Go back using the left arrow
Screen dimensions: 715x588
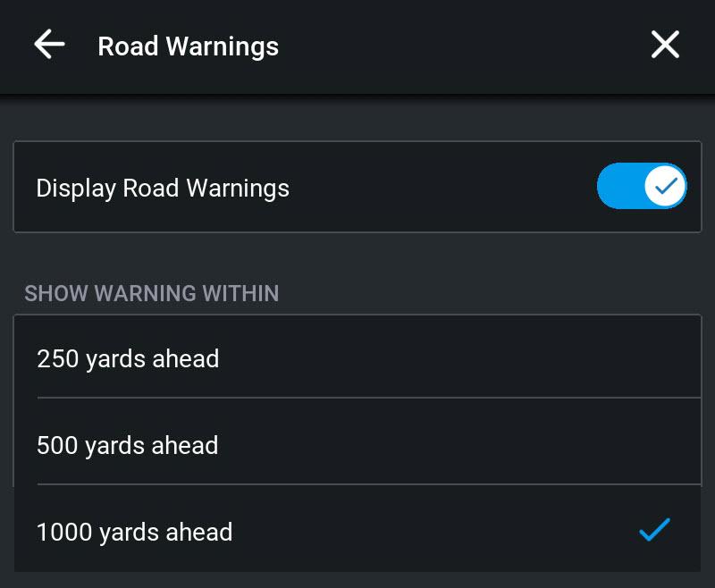pos(49,45)
